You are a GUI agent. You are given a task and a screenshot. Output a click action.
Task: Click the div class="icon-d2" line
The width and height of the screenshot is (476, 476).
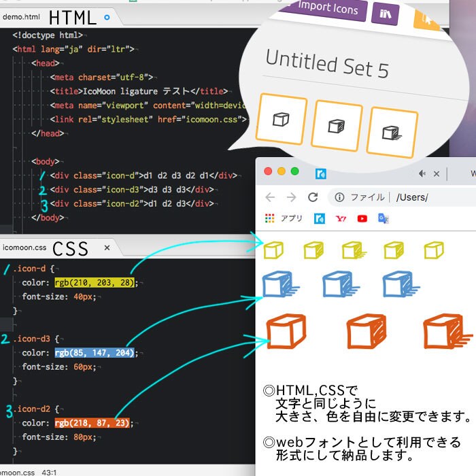pos(132,203)
